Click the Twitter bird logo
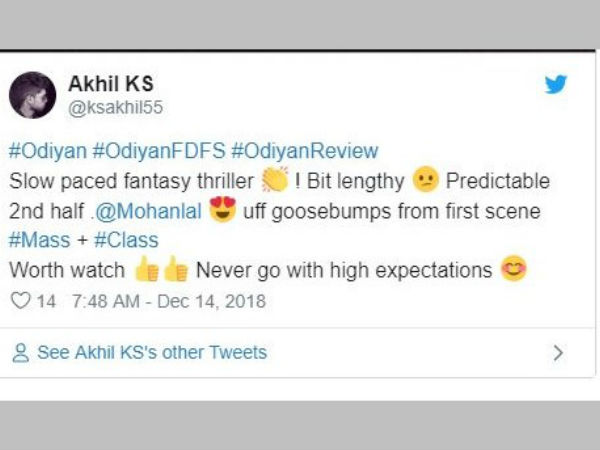 555,84
